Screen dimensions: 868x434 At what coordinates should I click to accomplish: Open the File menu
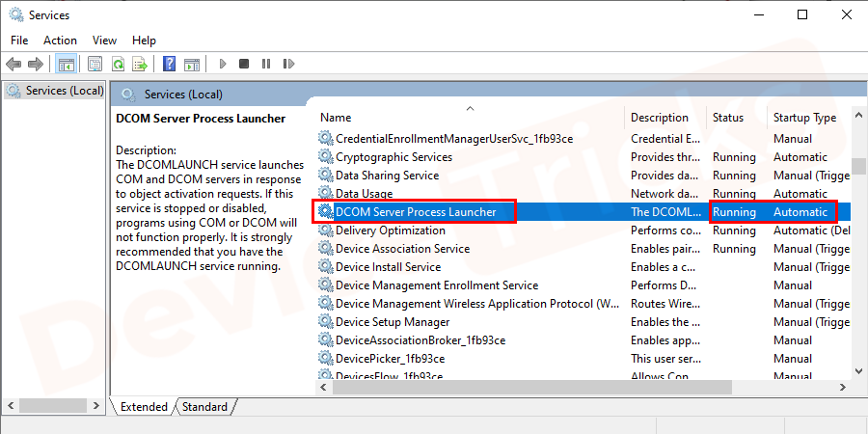19,41
